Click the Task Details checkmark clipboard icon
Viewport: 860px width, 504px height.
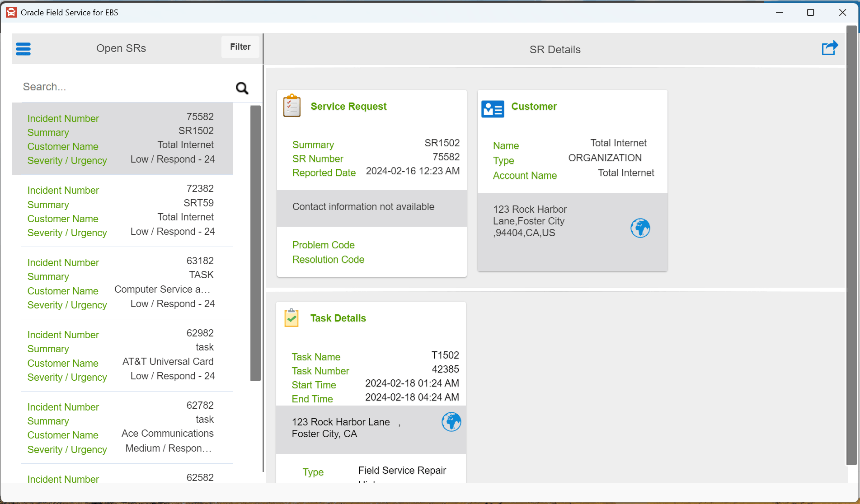[291, 318]
